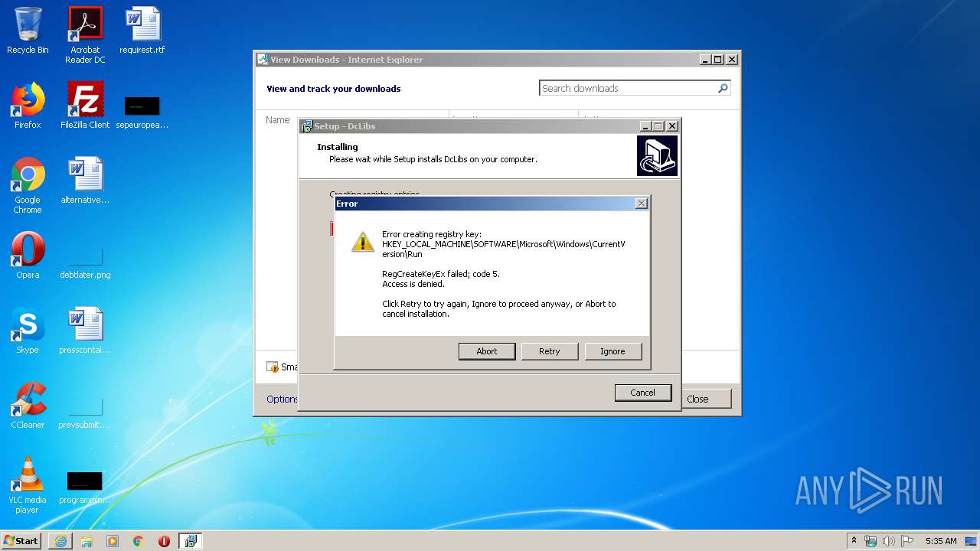Show hidden system tray icons
The width and height of the screenshot is (980, 551).
click(854, 541)
